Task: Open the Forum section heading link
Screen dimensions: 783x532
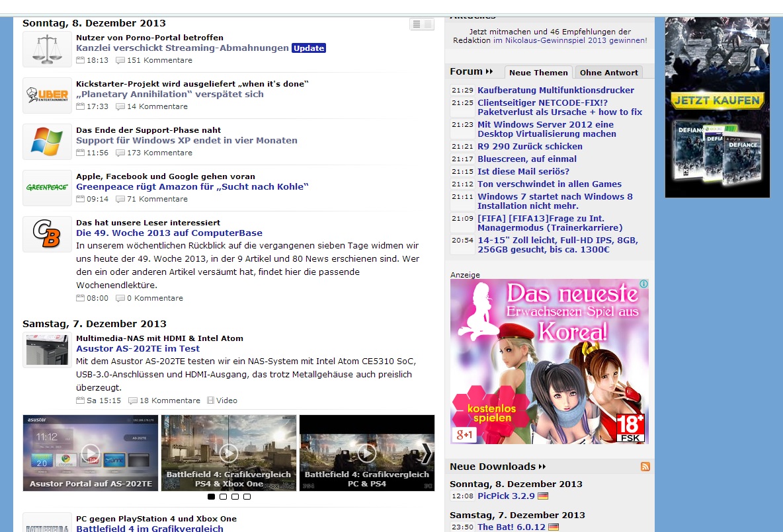Action: tap(472, 71)
